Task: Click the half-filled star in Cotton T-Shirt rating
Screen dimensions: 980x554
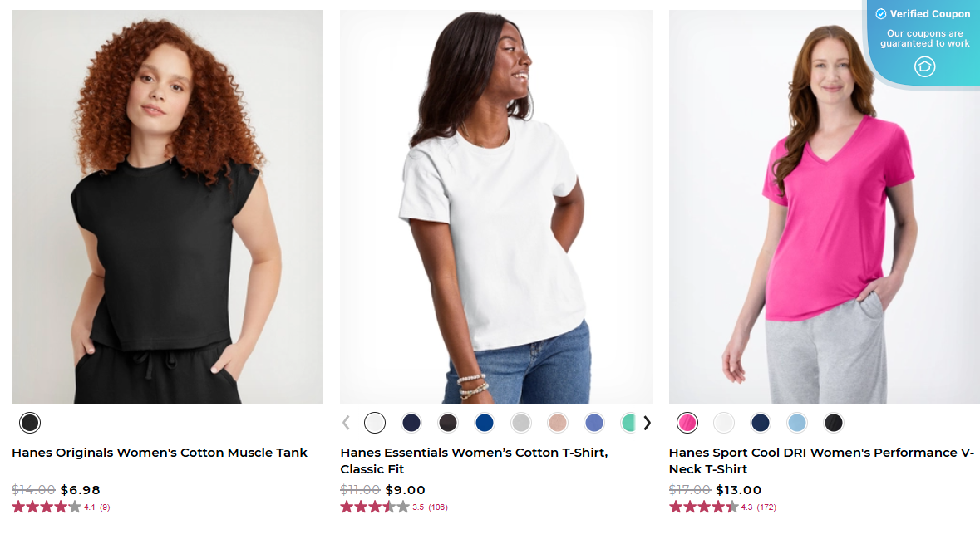Action: (388, 507)
